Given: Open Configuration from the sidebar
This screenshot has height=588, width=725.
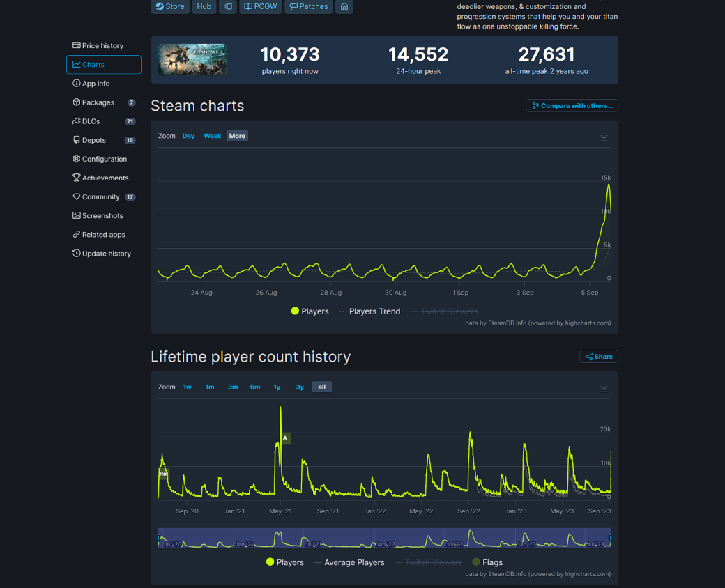Looking at the screenshot, I should click(104, 159).
